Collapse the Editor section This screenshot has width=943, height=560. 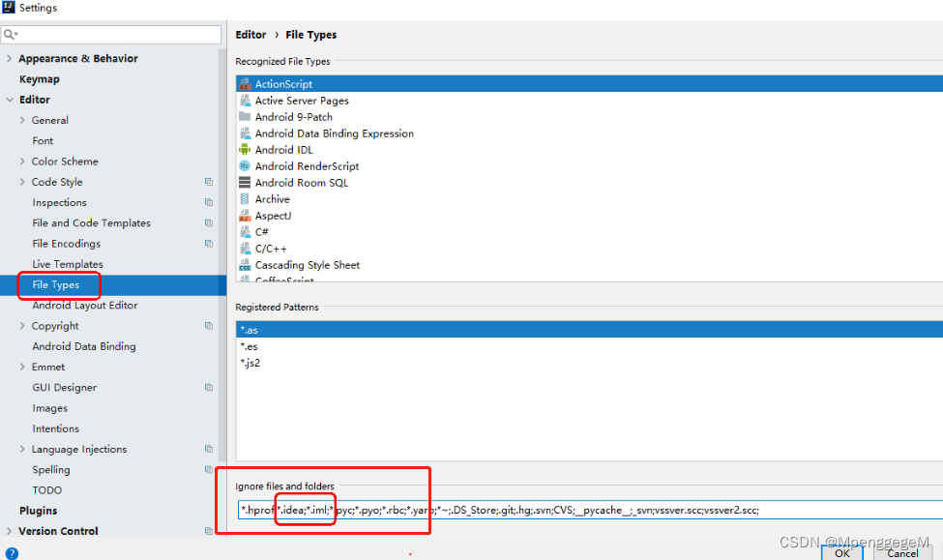(10, 100)
